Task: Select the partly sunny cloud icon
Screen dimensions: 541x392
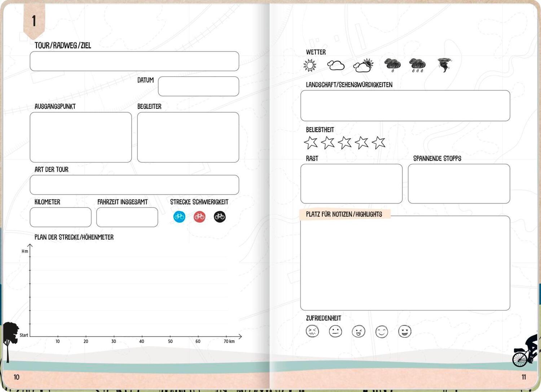Action: [363, 65]
